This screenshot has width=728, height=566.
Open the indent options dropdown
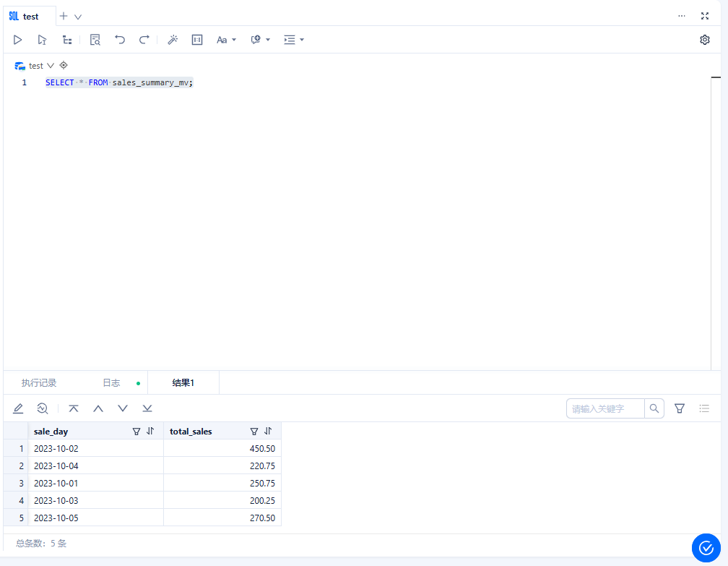tap(295, 40)
